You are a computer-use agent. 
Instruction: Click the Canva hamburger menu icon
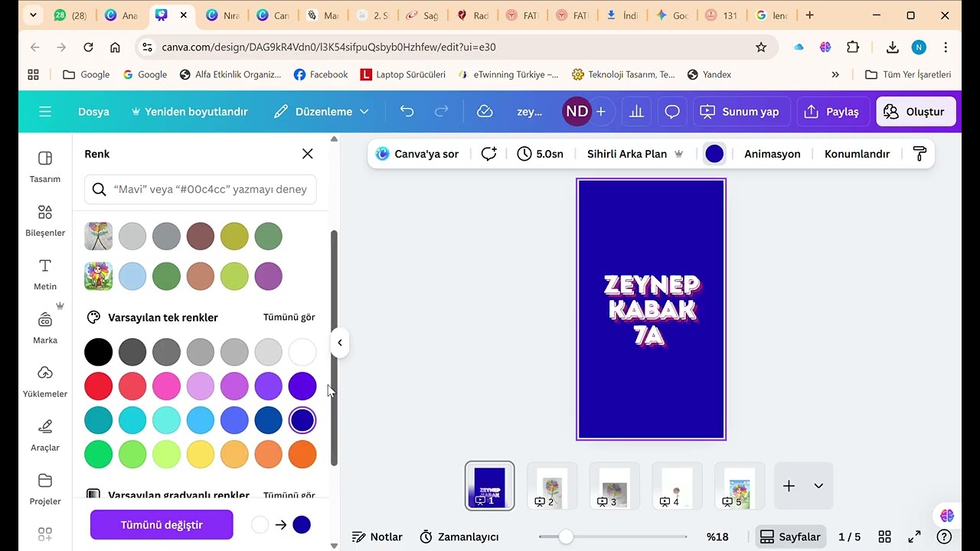click(x=45, y=112)
